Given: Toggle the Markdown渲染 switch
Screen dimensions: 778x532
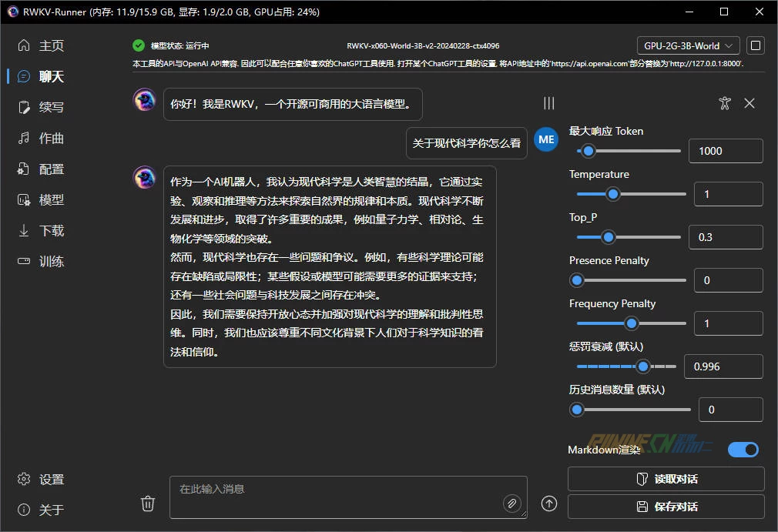Looking at the screenshot, I should click(x=743, y=450).
